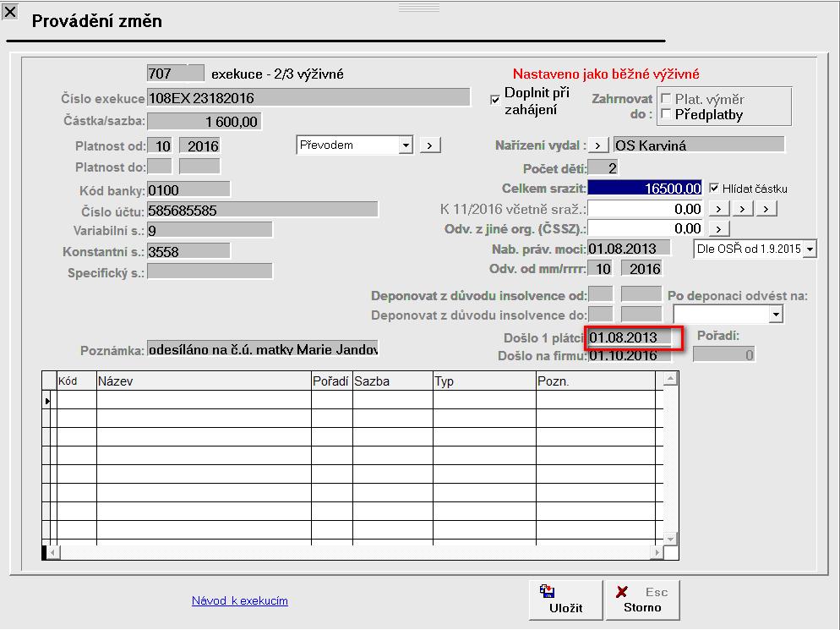Viewport: 840px width, 630px height.
Task: Click the Typ column header
Action: tap(484, 381)
